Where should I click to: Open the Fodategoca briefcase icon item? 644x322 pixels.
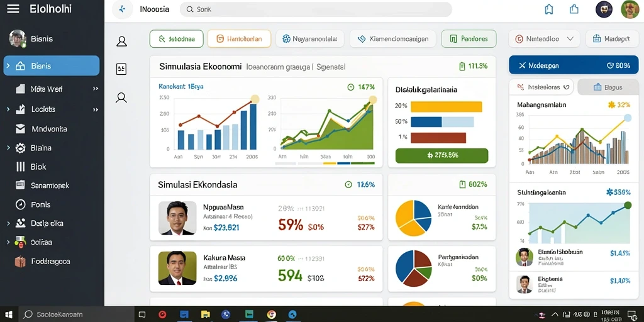pos(20,262)
